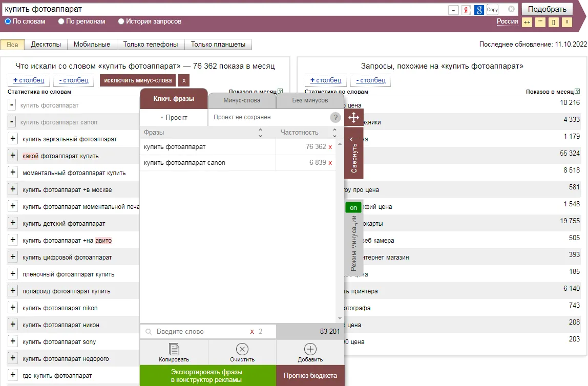Viewport: 588px width, 386px height.
Task: Clear the 'Введите слово' filter with red x
Action: point(252,332)
